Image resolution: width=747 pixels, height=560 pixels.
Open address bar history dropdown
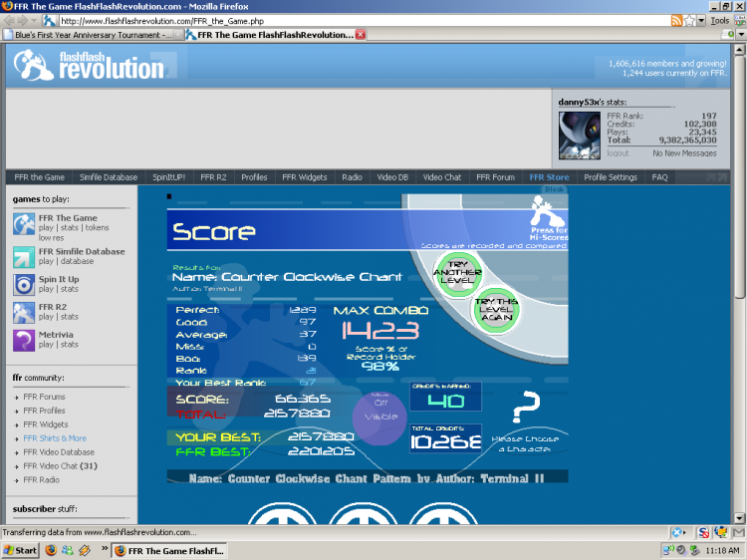coord(701,21)
